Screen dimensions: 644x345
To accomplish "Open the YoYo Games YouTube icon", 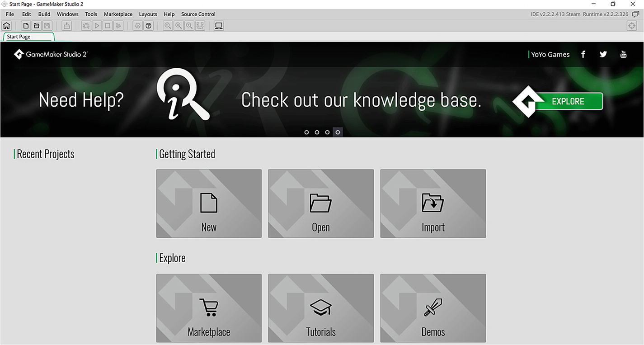I will pos(623,54).
